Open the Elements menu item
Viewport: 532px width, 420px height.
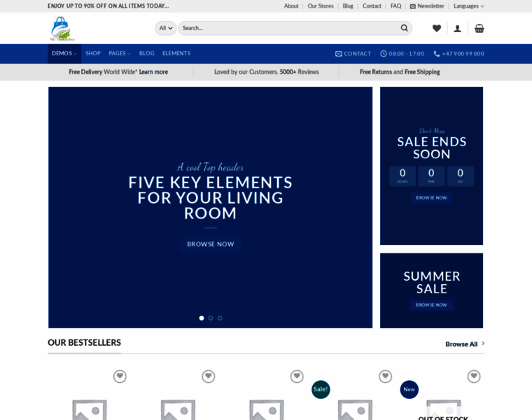(176, 54)
